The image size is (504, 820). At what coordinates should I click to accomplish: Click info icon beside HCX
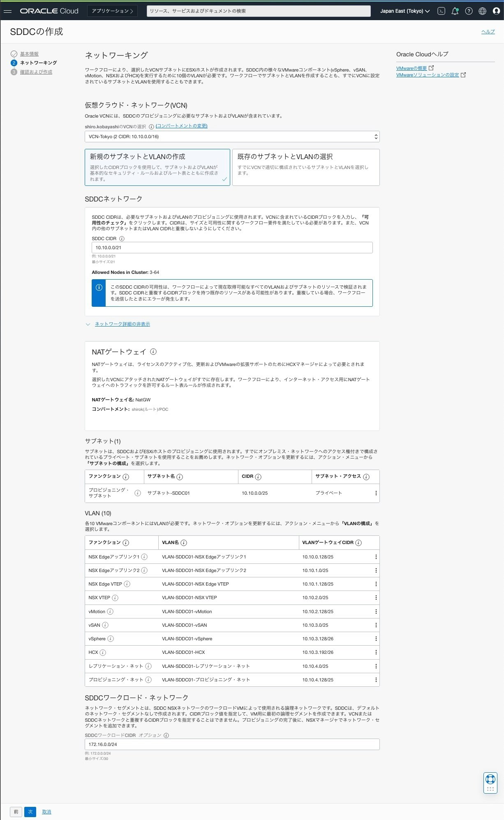[x=103, y=653]
